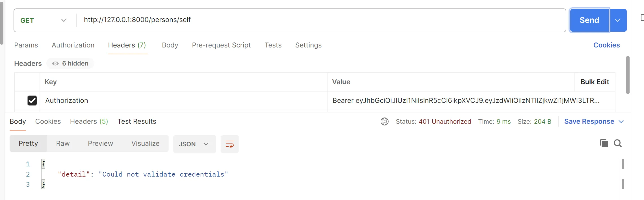Expand the Save Response menu
644x200 pixels.
click(x=594, y=121)
